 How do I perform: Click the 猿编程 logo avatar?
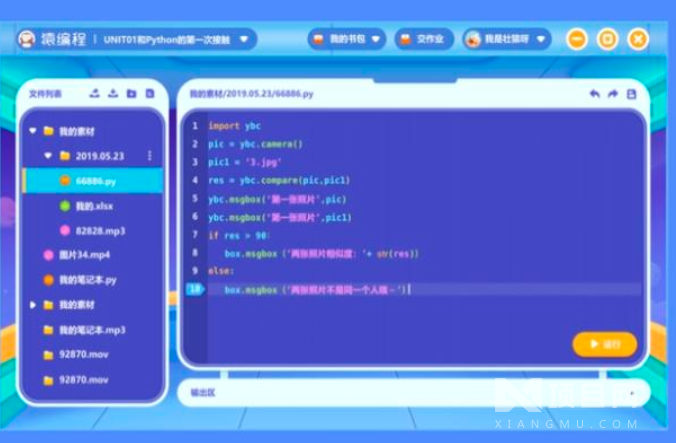(x=26, y=39)
